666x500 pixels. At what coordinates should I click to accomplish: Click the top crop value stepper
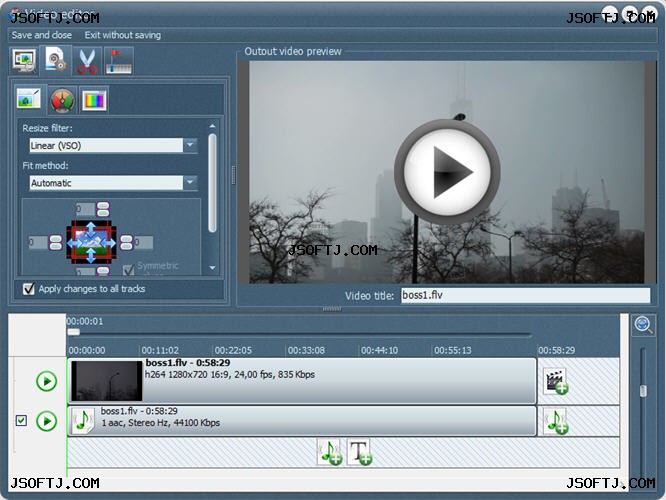tap(103, 209)
